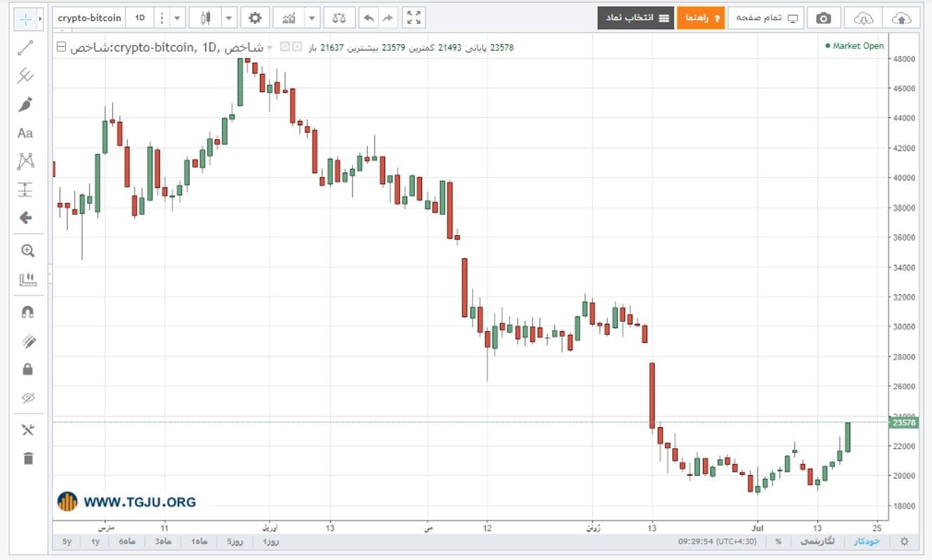Open chart properties gear in top toolbar
The width and height of the screenshot is (932, 560).
255,18
